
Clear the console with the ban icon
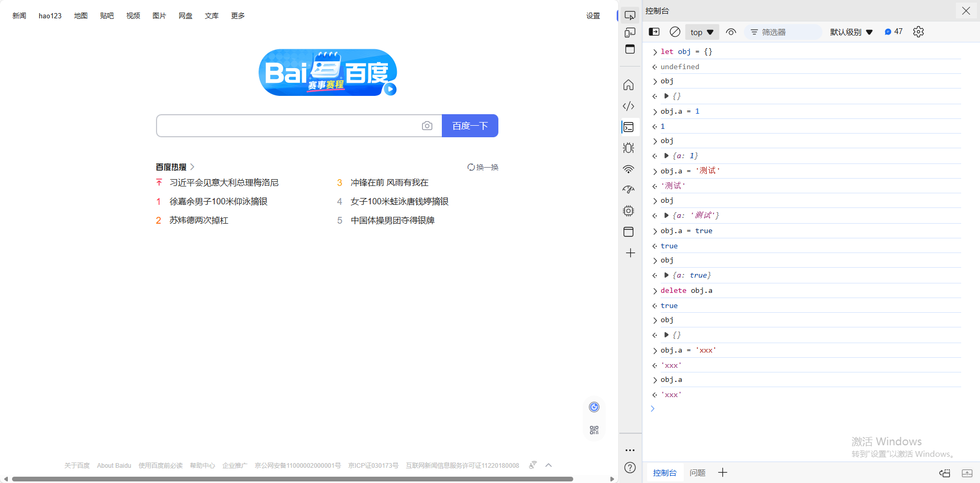(x=675, y=32)
